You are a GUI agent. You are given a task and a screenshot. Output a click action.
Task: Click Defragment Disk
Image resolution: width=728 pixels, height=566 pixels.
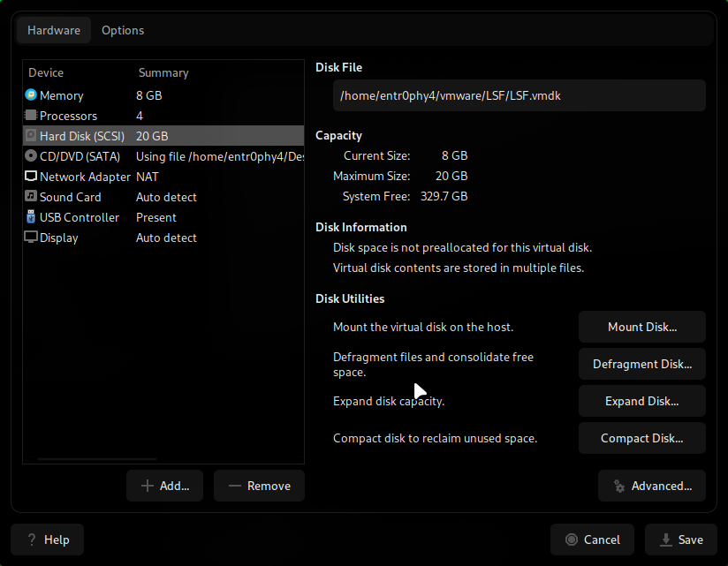641,364
